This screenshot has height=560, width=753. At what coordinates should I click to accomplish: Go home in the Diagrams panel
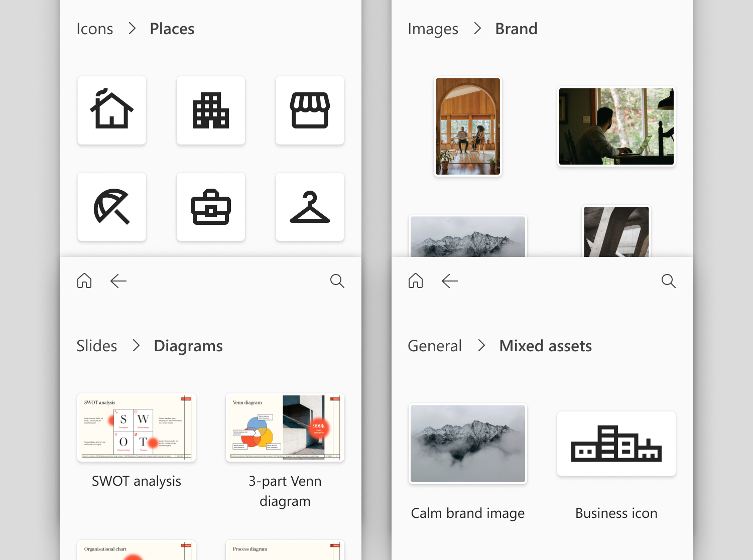(84, 281)
